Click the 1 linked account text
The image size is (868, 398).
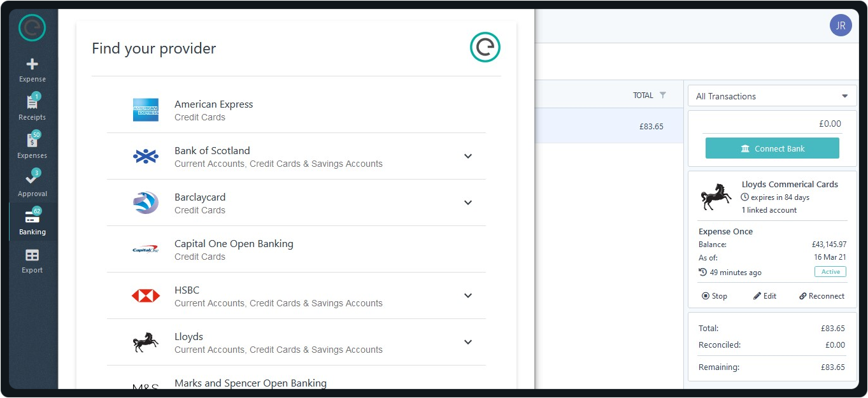(769, 210)
